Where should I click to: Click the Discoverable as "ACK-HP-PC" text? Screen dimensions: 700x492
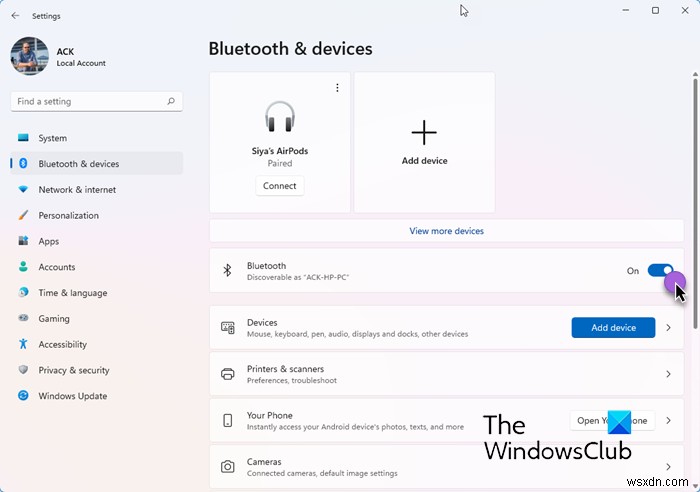pos(298,277)
